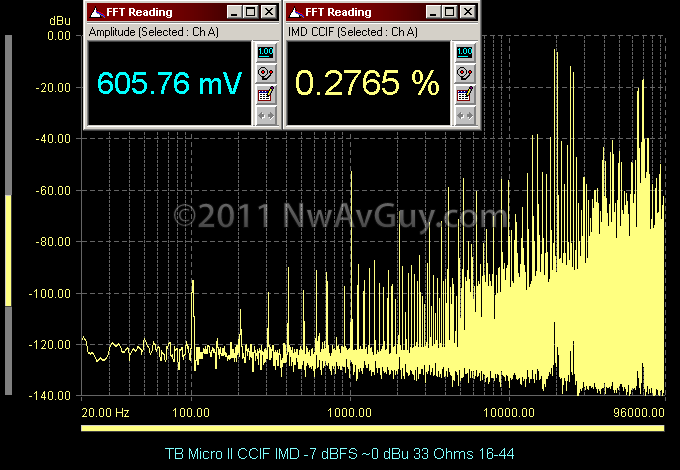The width and height of the screenshot is (680, 470).
Task: Click the TB Micro II CCIF IMD graph title
Action: click(340, 454)
